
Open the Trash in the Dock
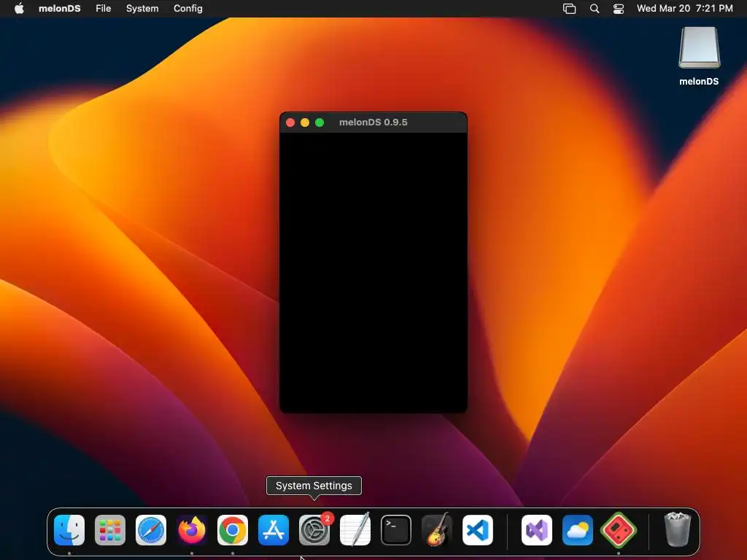tap(677, 529)
